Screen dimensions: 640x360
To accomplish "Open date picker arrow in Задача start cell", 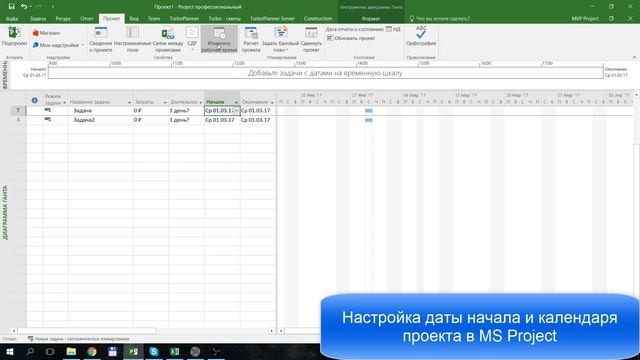I will (236, 111).
